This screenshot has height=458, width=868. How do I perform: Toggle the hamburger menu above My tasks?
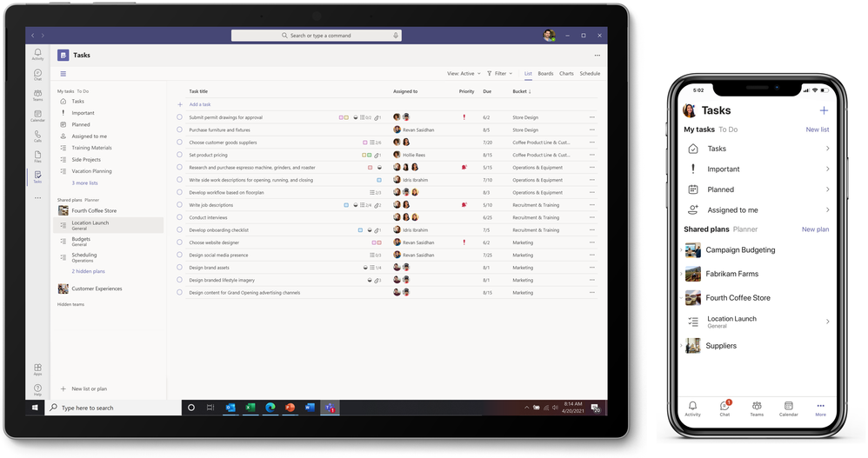63,74
